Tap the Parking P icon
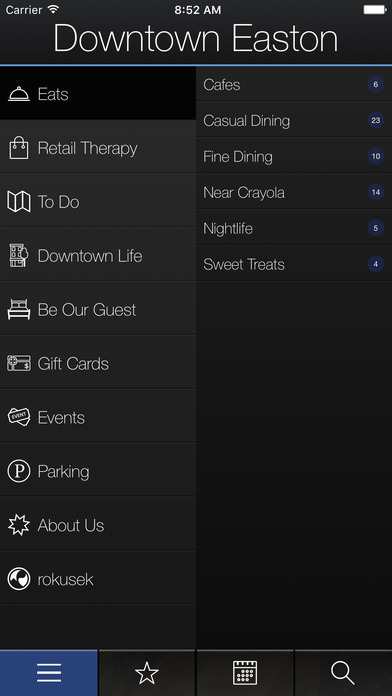392x696 pixels. pyautogui.click(x=19, y=471)
